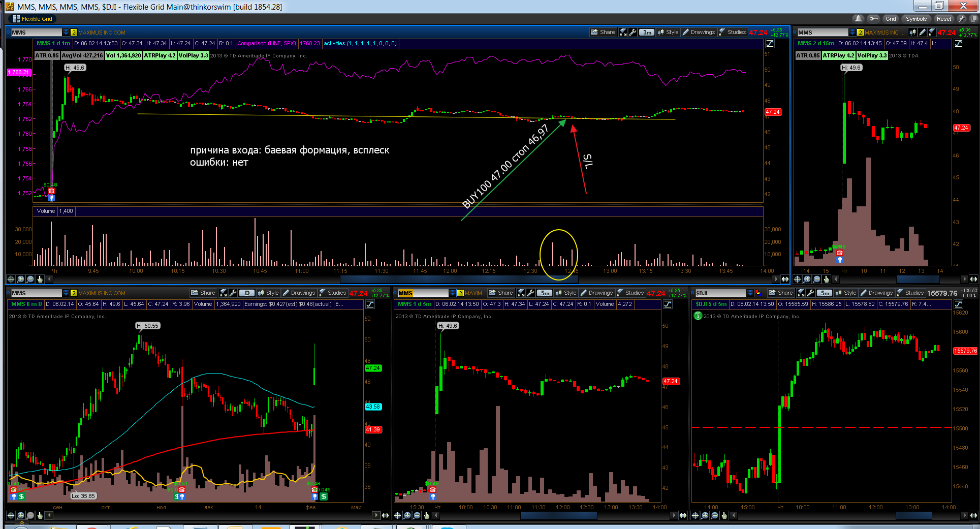Open wrench settings icon in 1m chart
The image size is (980, 529).
(x=633, y=32)
